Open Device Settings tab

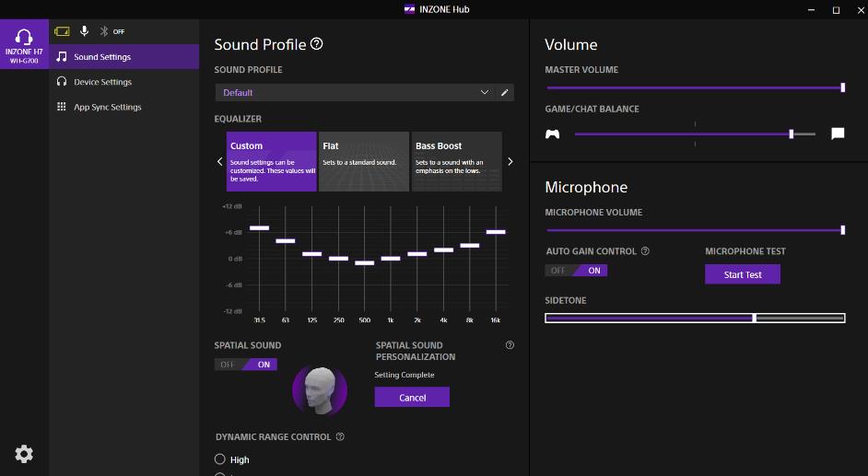[124, 82]
